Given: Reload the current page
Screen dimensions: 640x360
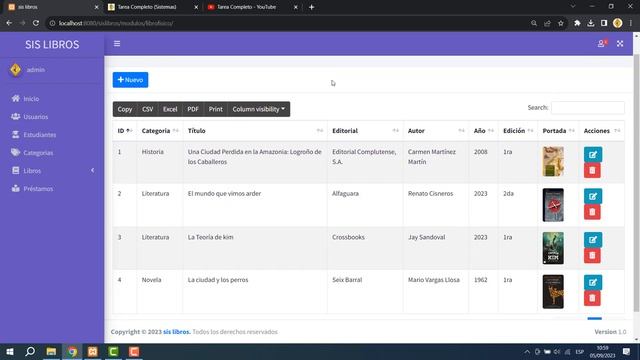Looking at the screenshot, I should coord(36,23).
